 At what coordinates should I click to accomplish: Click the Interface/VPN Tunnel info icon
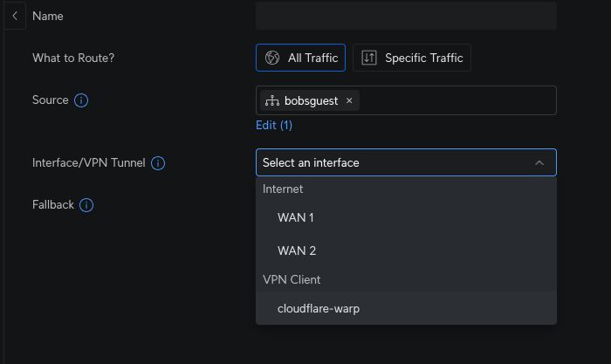[x=158, y=163]
